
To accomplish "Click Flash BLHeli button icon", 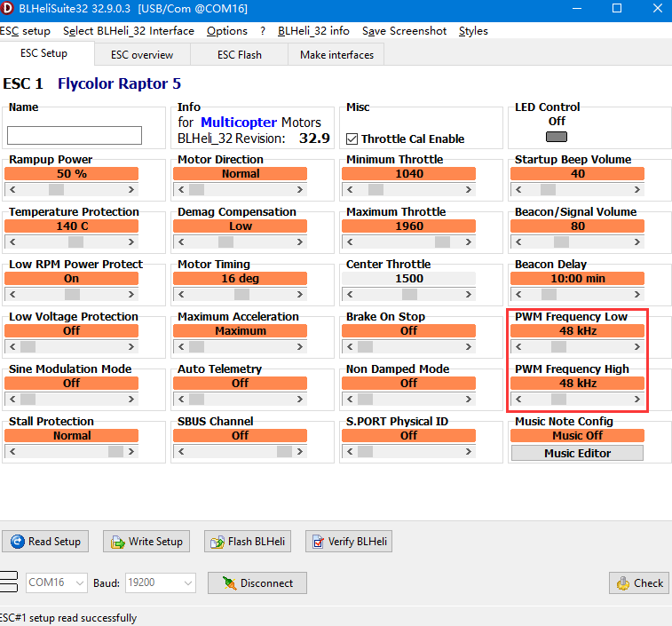I will pos(218,542).
